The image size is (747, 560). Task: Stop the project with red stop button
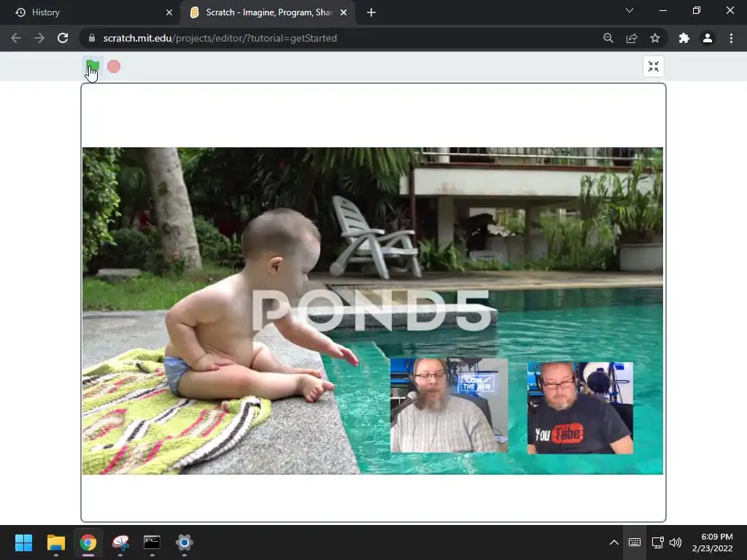(113, 66)
